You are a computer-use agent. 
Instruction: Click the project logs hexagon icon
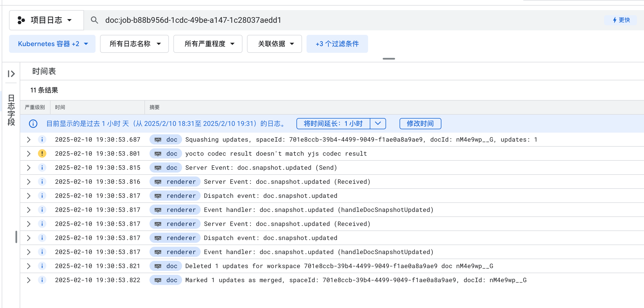pos(21,20)
